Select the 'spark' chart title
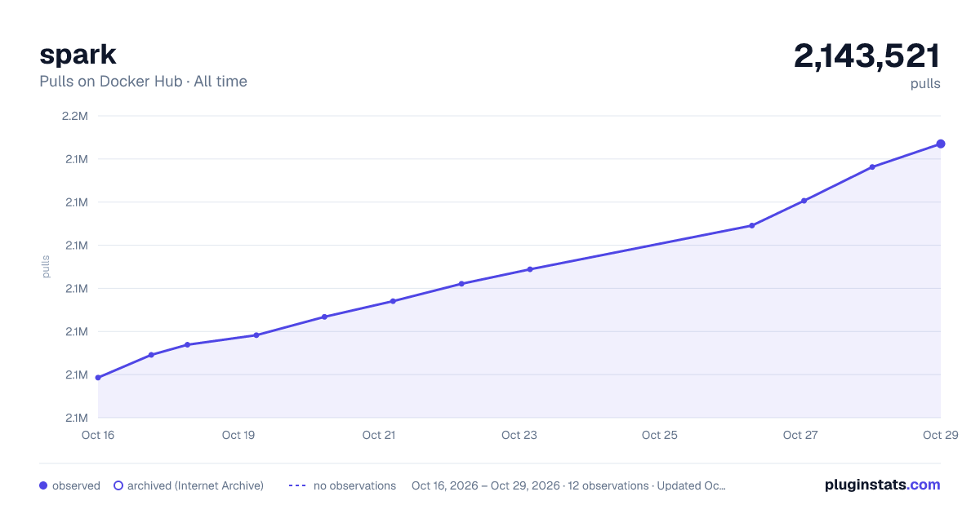The width and height of the screenshot is (980, 514). pos(78,55)
